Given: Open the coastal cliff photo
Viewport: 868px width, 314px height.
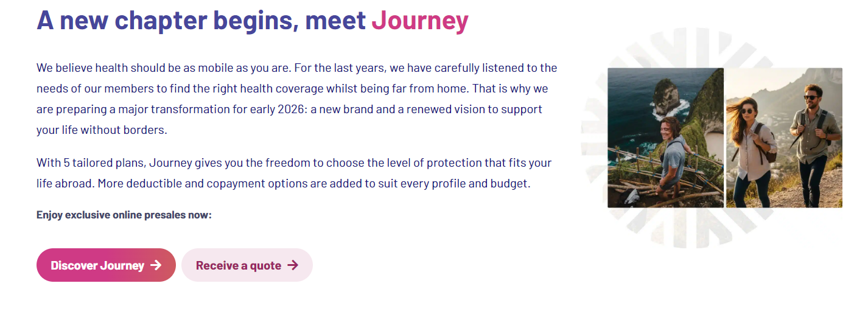Looking at the screenshot, I should 665,138.
